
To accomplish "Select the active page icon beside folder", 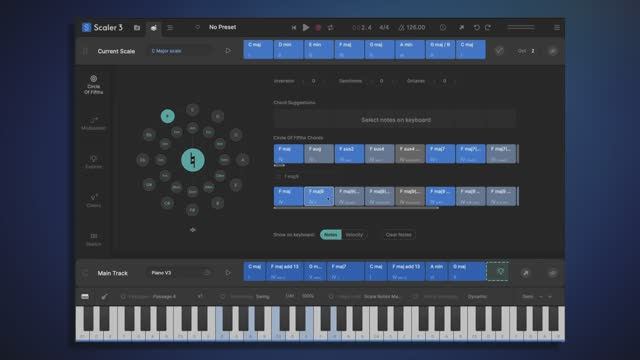I will click(153, 28).
